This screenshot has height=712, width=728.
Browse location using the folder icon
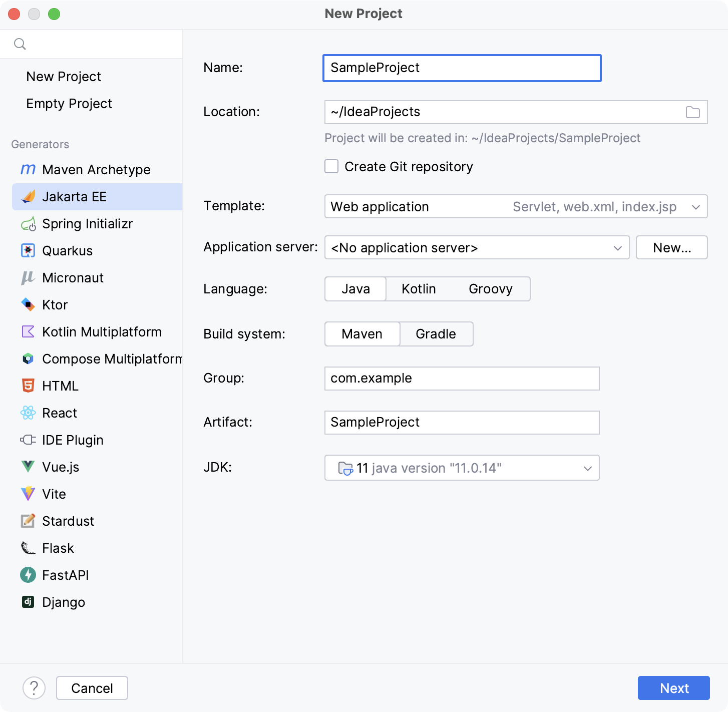pyautogui.click(x=693, y=112)
